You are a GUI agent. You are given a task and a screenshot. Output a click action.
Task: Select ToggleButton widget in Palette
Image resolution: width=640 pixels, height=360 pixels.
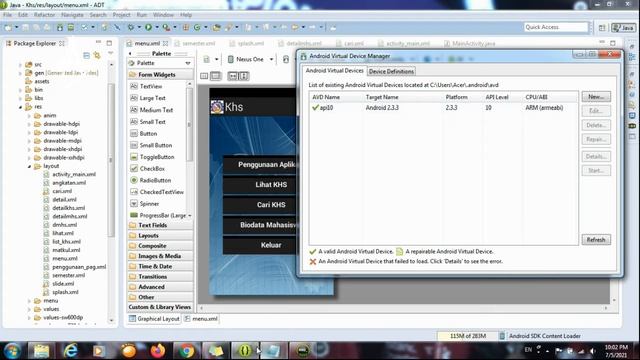click(x=157, y=157)
